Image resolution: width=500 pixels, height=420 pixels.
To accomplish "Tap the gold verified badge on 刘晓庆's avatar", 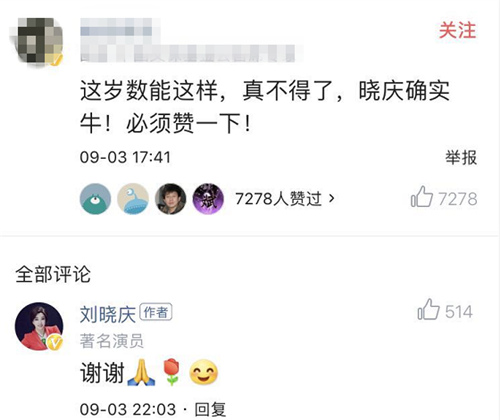I will tap(55, 343).
